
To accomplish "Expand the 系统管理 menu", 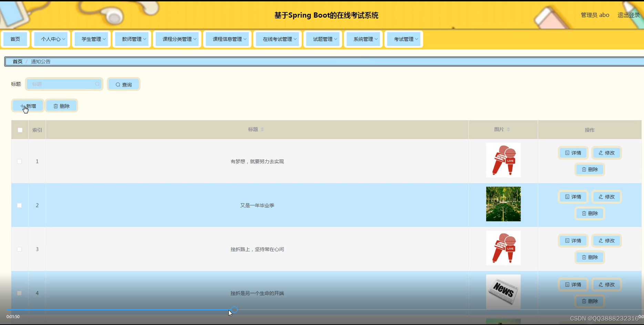I will (364, 39).
